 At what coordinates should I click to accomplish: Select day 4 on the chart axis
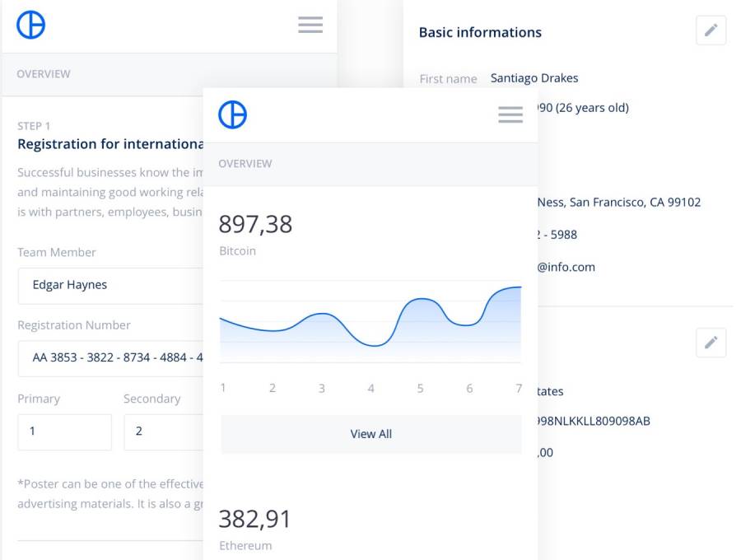tap(371, 388)
